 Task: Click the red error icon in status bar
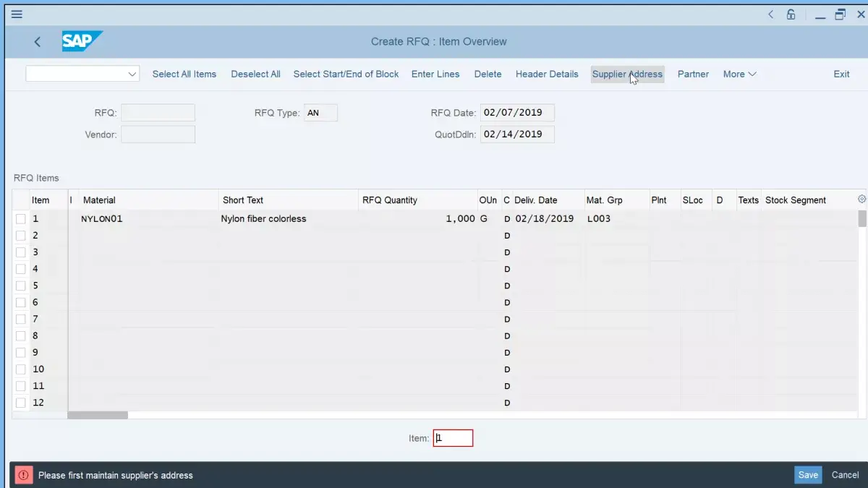click(x=24, y=475)
